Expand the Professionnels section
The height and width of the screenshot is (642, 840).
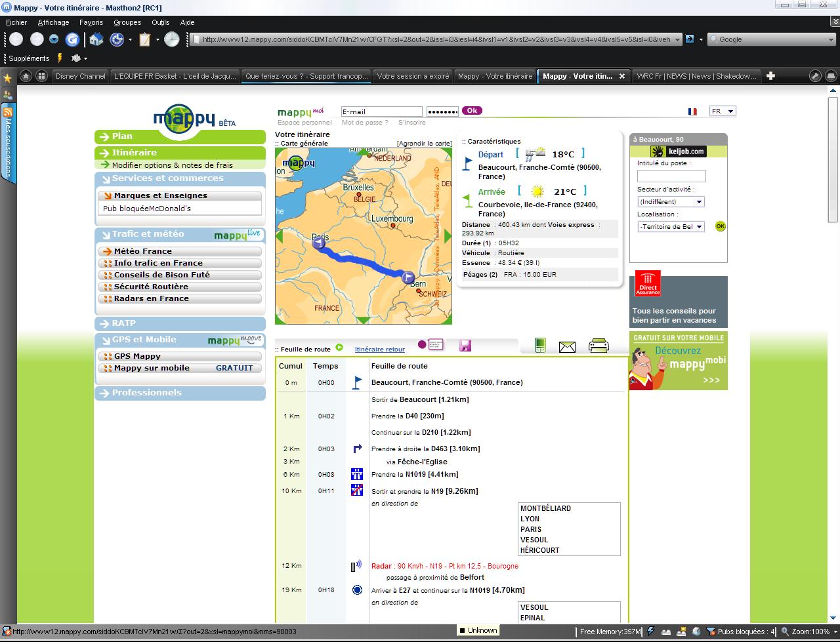[180, 393]
